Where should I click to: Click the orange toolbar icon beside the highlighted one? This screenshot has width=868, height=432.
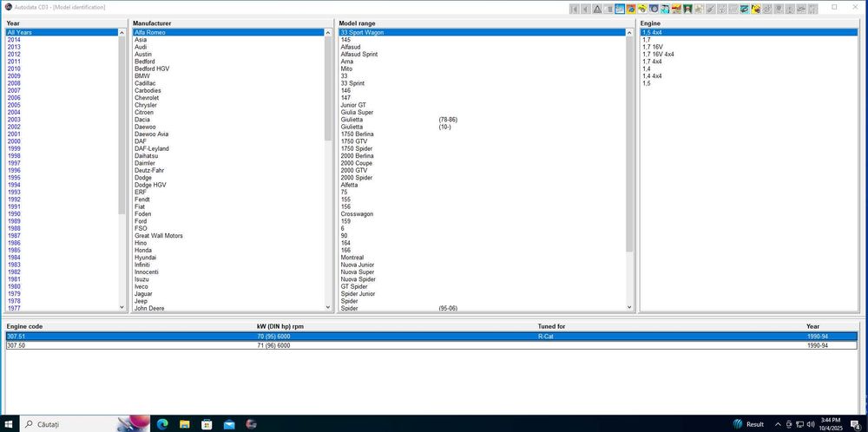[631, 9]
